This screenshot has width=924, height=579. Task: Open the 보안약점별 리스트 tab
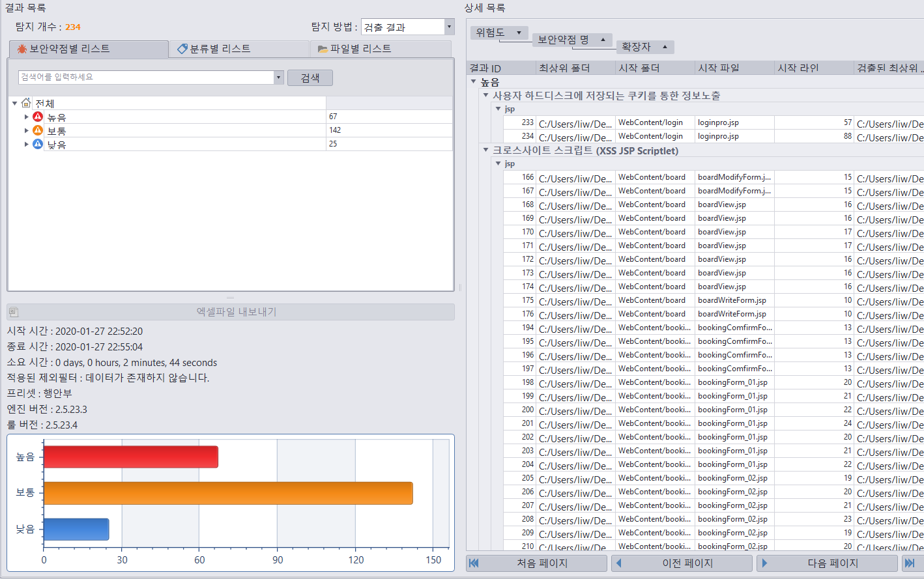tap(89, 49)
